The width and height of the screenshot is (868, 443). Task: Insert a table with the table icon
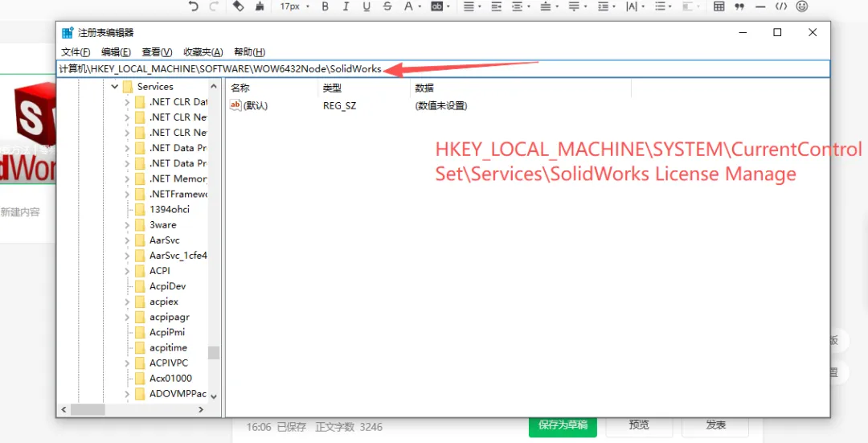coord(719,6)
